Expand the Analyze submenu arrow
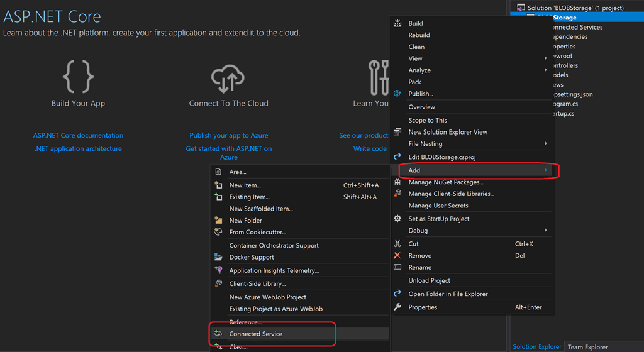The image size is (644, 352). [545, 70]
